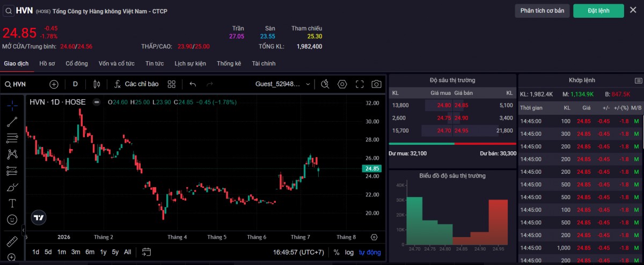
Task: Open the Hồ sơ tab
Action: click(47, 63)
